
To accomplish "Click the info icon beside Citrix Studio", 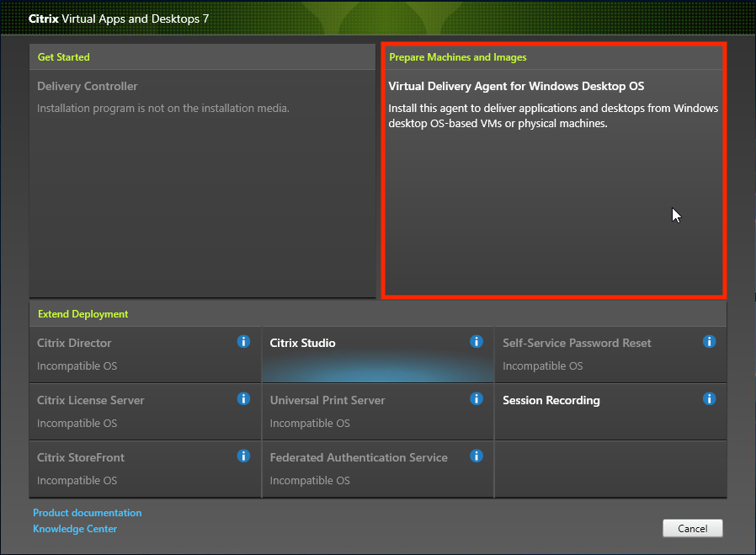I will [x=476, y=342].
